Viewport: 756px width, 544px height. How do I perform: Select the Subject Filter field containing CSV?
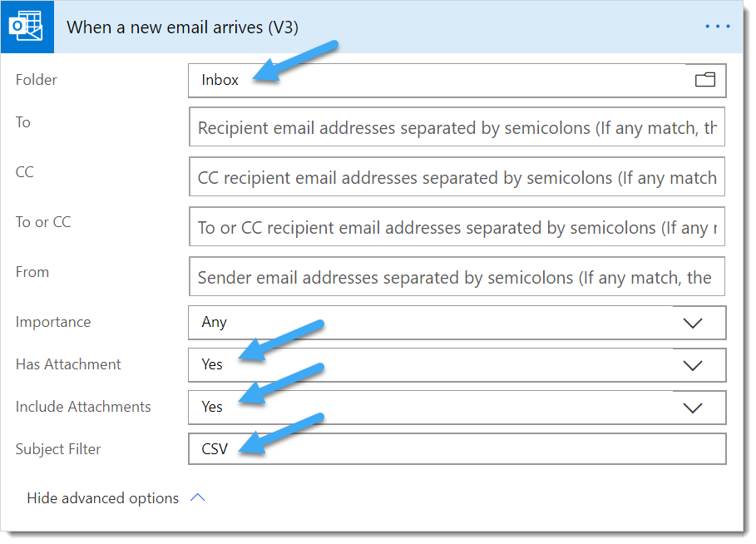click(x=457, y=449)
